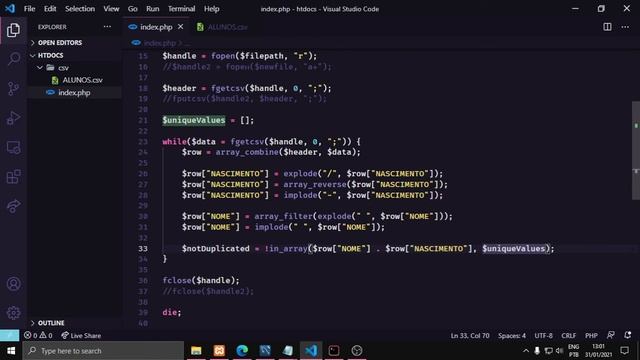The width and height of the screenshot is (640, 360).
Task: Expand the Outline section
Action: point(51,323)
